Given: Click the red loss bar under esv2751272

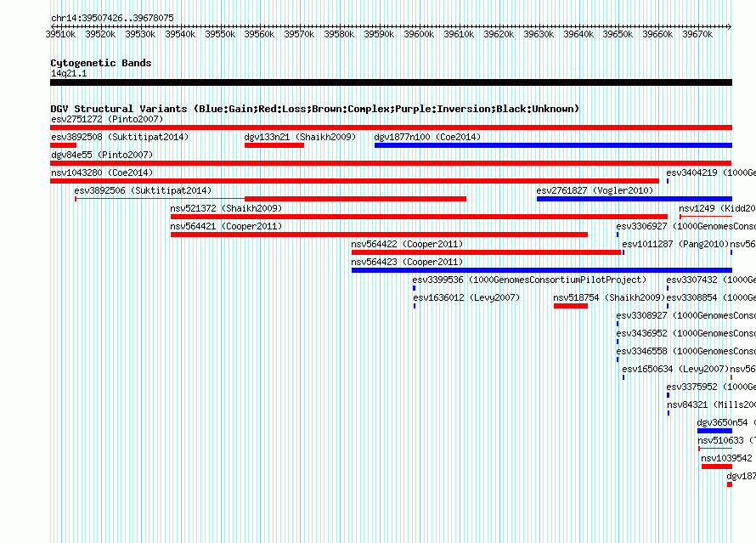Looking at the screenshot, I should (x=391, y=127).
